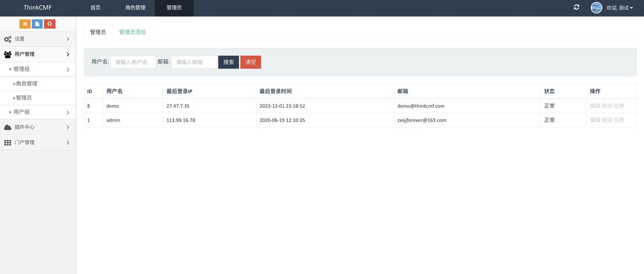Expand the 门户管理 sidebar chevron

click(68, 143)
